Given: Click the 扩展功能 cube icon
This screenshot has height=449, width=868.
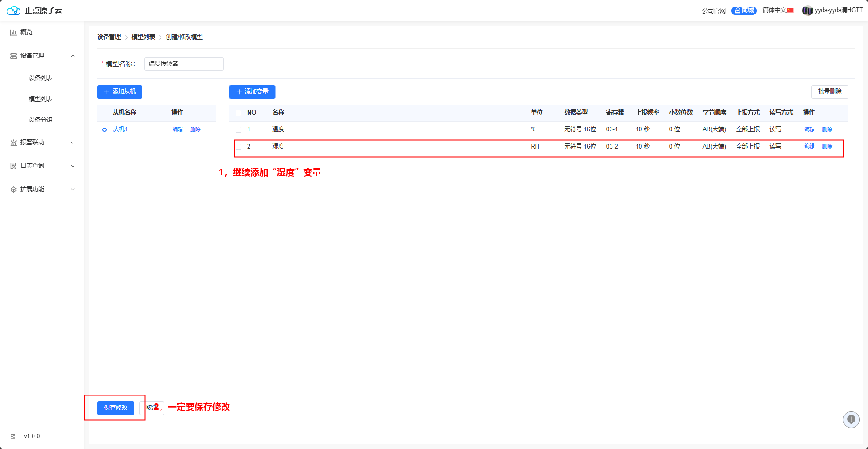Looking at the screenshot, I should 13,190.
